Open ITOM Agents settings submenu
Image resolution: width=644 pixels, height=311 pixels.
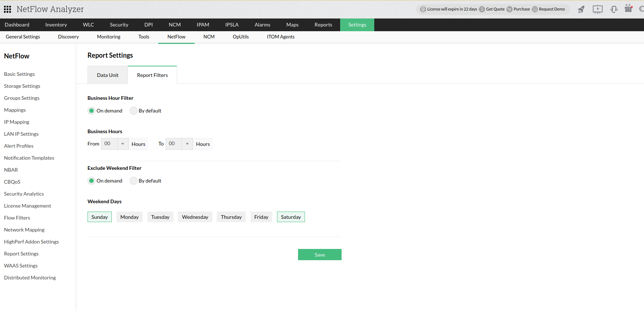tap(281, 37)
